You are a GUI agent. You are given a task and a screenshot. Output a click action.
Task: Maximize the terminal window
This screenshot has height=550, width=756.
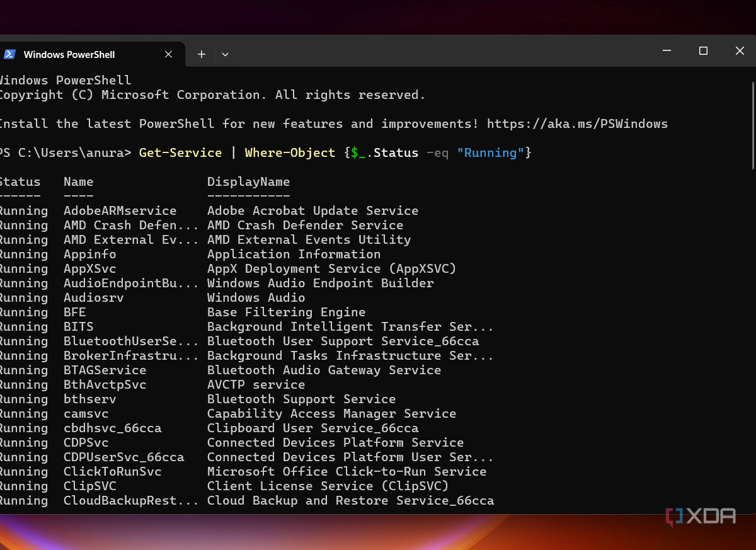(x=704, y=51)
